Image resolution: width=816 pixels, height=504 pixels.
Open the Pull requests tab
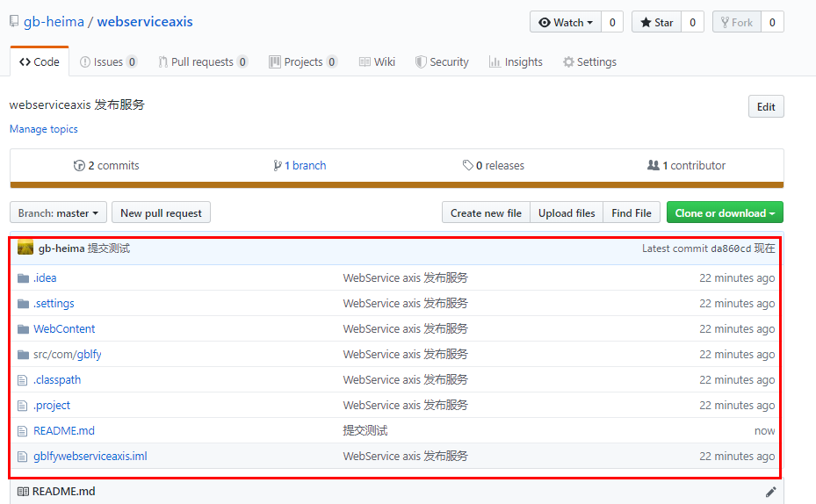click(x=203, y=61)
